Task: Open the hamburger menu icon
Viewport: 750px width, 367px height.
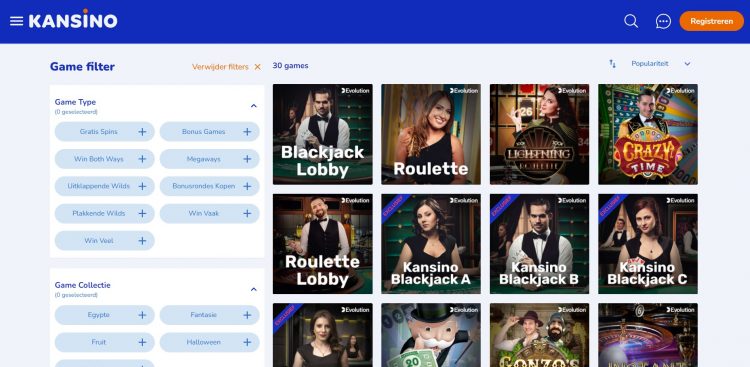Action: 16,21
